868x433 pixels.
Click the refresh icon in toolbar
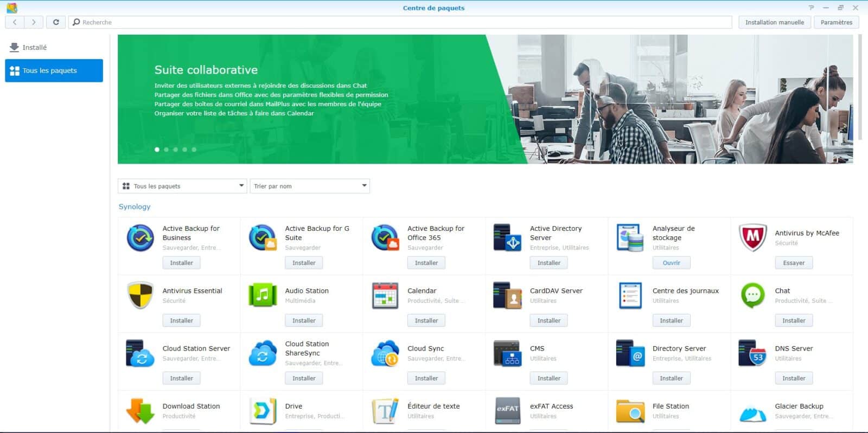(56, 22)
